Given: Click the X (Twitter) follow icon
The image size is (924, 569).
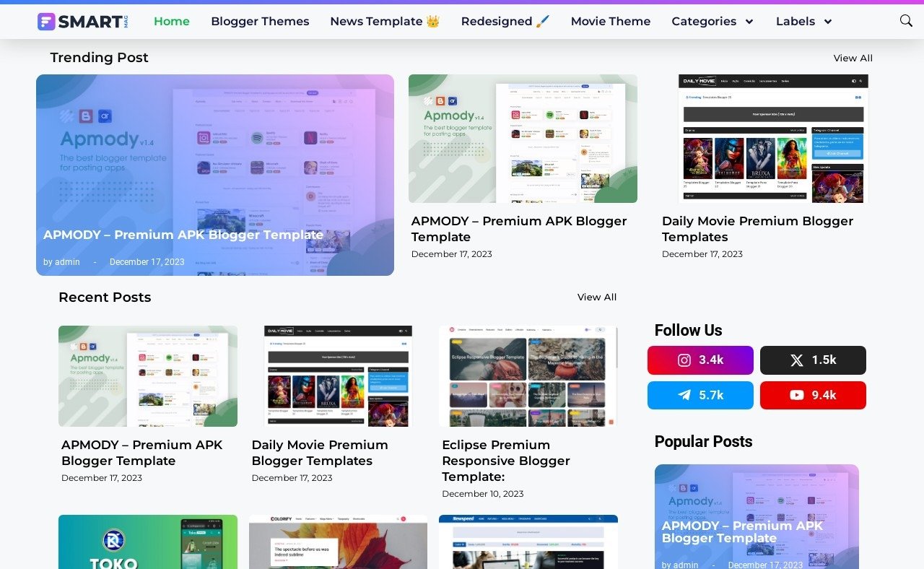Looking at the screenshot, I should point(796,360).
